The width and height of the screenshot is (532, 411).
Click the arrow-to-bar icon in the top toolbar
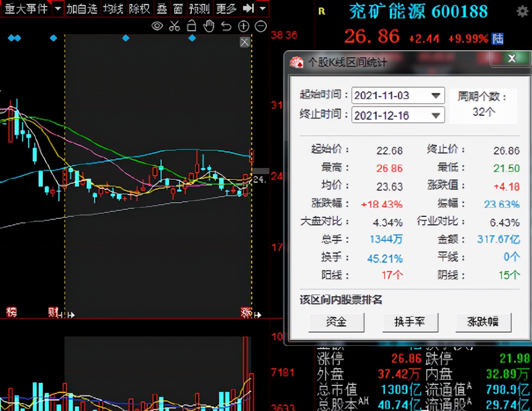click(248, 8)
